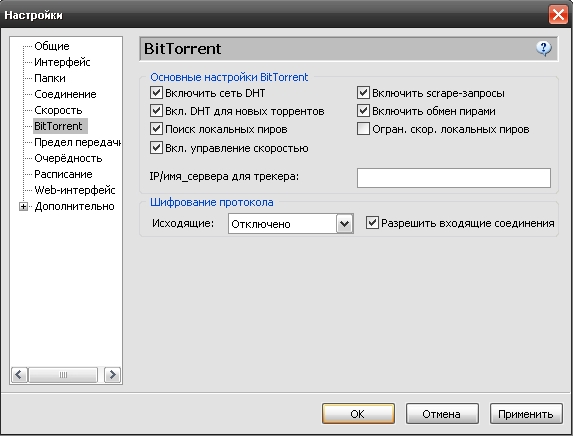
Task: Disable Поиск локальных пиров option
Action: [x=156, y=129]
